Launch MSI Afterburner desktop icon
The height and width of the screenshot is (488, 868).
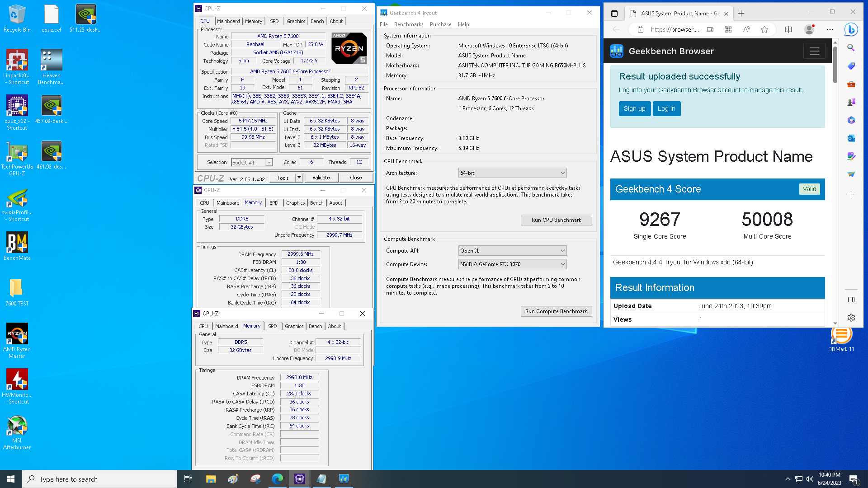17,432
